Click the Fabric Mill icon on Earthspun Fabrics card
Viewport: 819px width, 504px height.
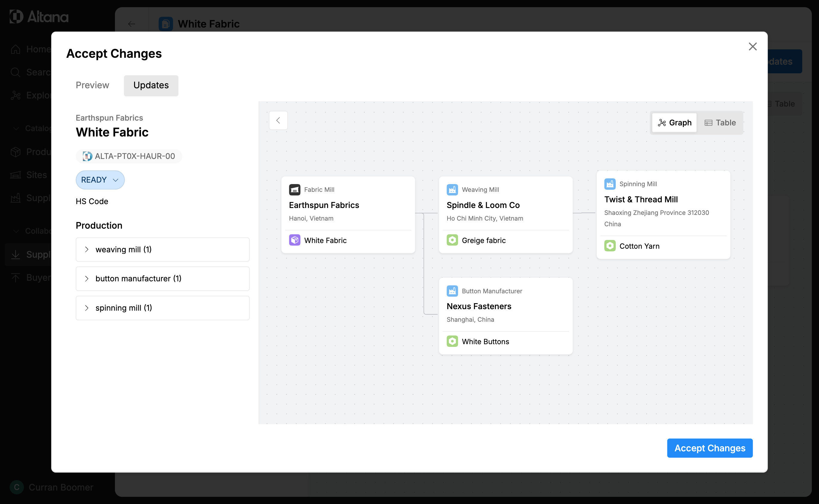click(294, 190)
